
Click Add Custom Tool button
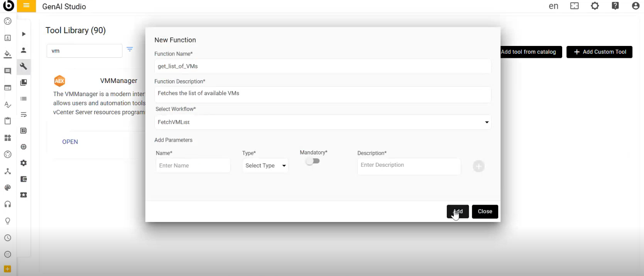599,52
